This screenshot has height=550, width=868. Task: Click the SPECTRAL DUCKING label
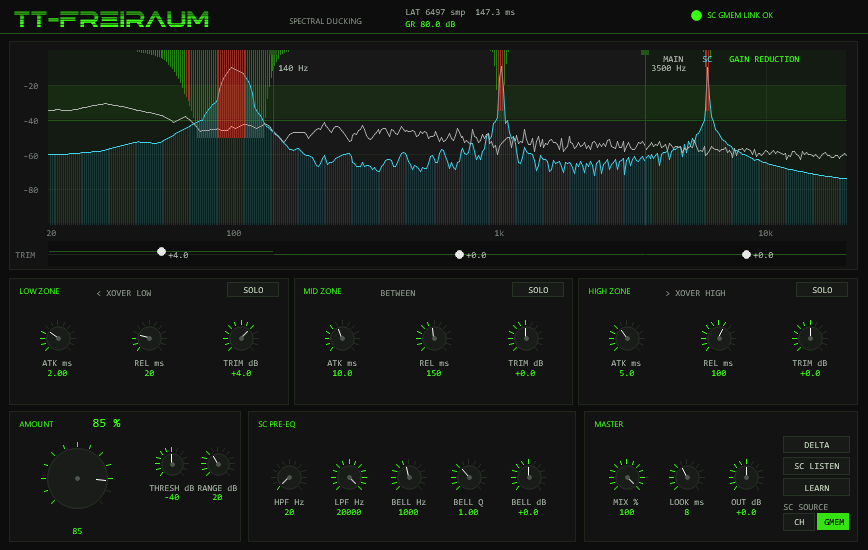326,21
